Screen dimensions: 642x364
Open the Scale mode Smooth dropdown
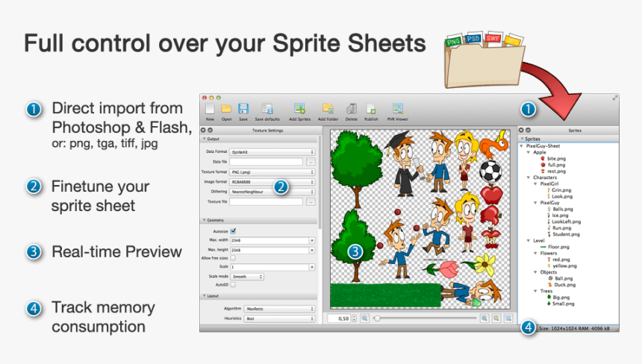[247, 277]
